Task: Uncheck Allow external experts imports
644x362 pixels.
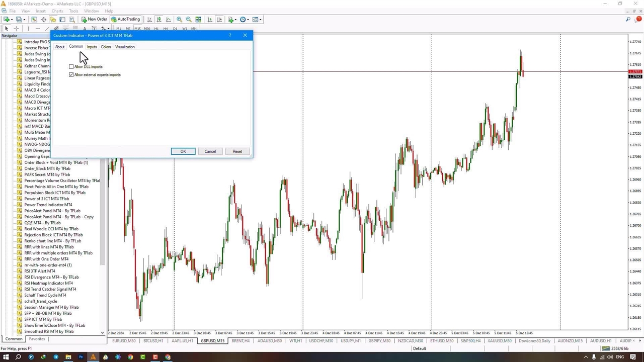Action: (x=71, y=75)
